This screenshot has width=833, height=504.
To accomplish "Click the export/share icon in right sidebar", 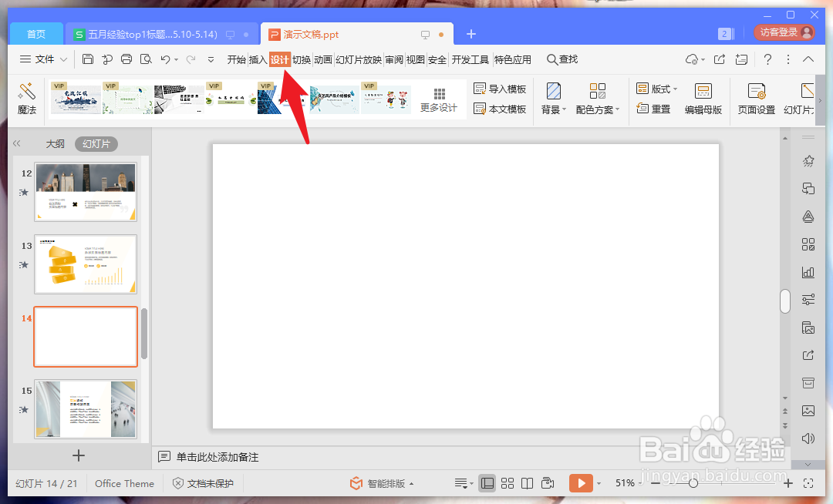I will (x=808, y=355).
